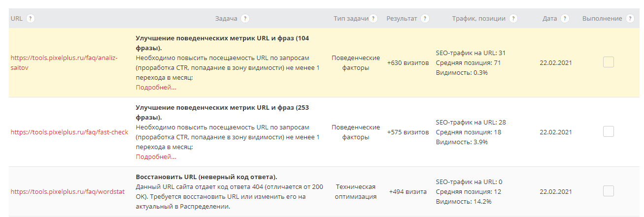Click the help icon next to Выполнение header

pos(630,18)
